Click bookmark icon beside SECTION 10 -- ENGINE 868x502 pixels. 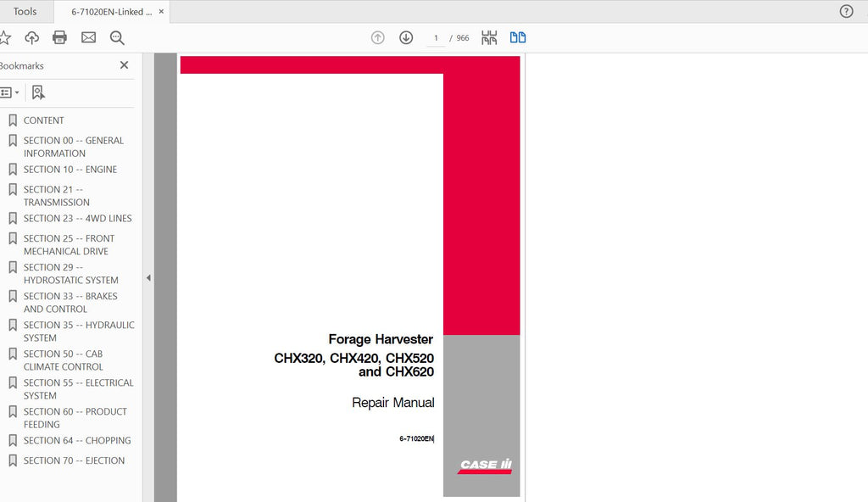(x=13, y=169)
